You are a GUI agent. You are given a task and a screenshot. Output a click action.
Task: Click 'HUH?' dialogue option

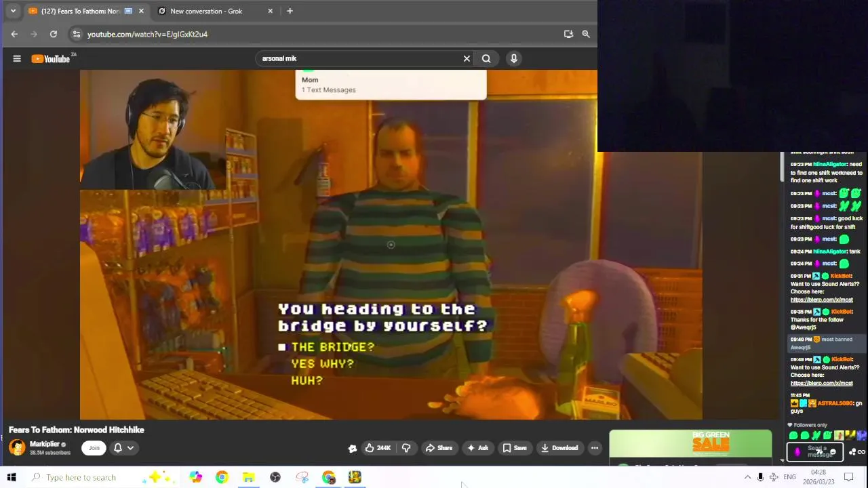coord(307,380)
